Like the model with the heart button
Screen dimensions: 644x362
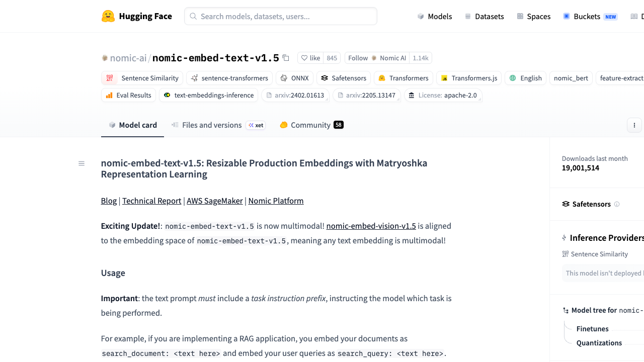310,58
